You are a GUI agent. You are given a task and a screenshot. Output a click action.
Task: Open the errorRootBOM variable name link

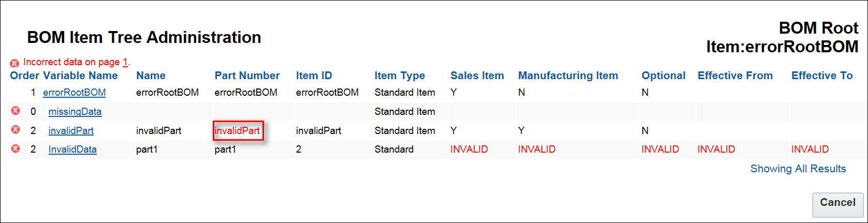(x=74, y=93)
